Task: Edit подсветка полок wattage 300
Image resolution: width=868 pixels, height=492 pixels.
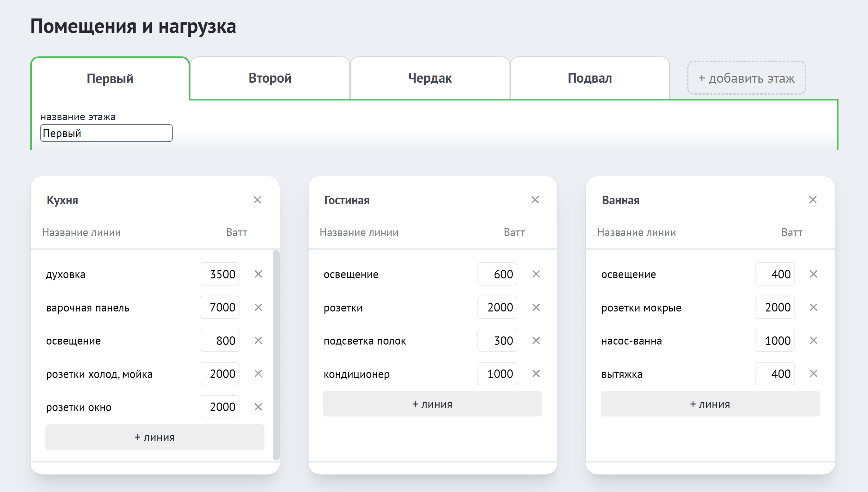Action: [497, 341]
